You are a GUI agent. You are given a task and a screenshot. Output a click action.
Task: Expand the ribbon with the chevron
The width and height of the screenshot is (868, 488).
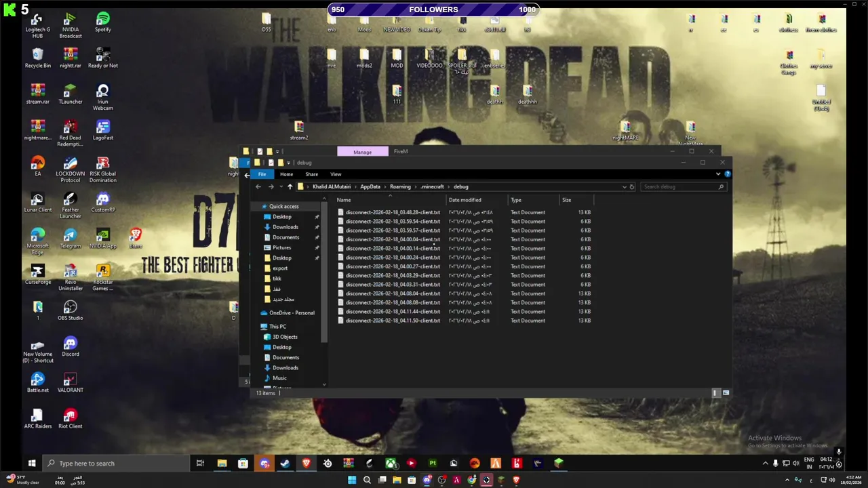(x=718, y=174)
